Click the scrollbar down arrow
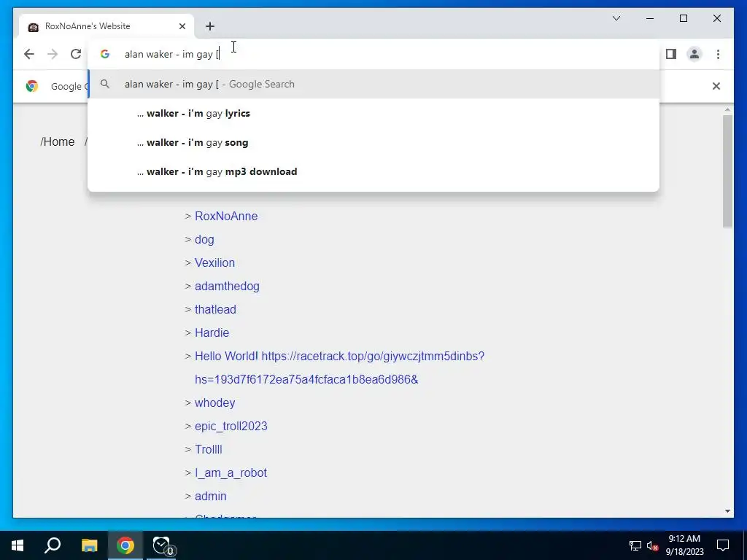 [727, 511]
